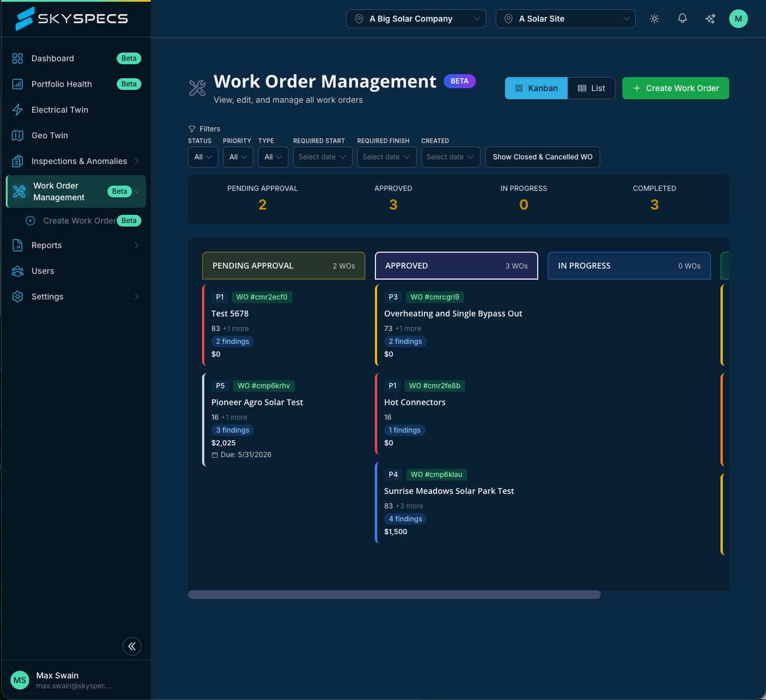Click the MS avatar by Max Swain
Image resolution: width=766 pixels, height=700 pixels.
pyautogui.click(x=20, y=680)
